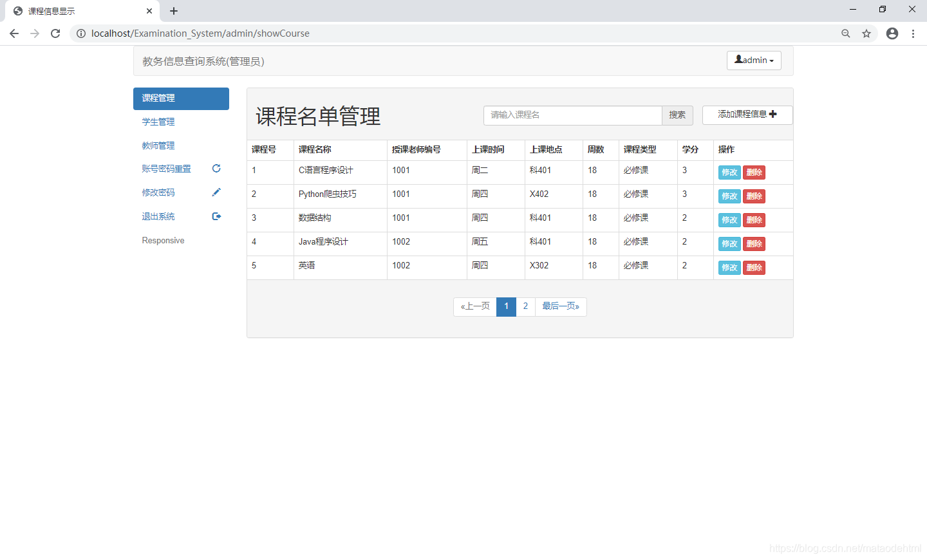Open a new browser tab
927x560 pixels.
tap(174, 11)
